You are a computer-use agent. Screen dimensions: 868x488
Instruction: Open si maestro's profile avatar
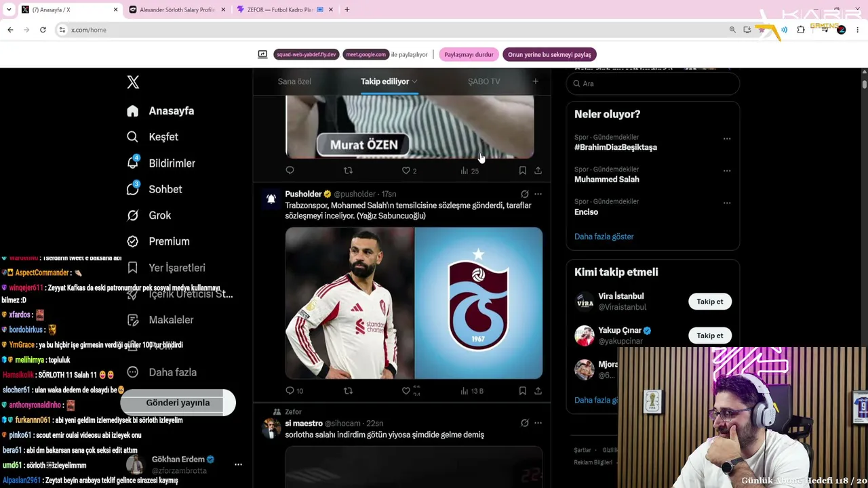pos(271,428)
